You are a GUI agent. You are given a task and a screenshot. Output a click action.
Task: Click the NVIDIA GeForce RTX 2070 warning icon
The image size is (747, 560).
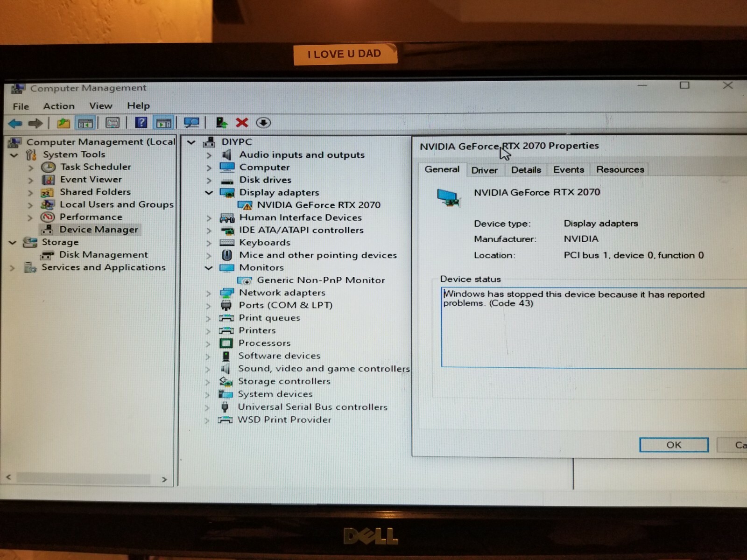coord(245,205)
